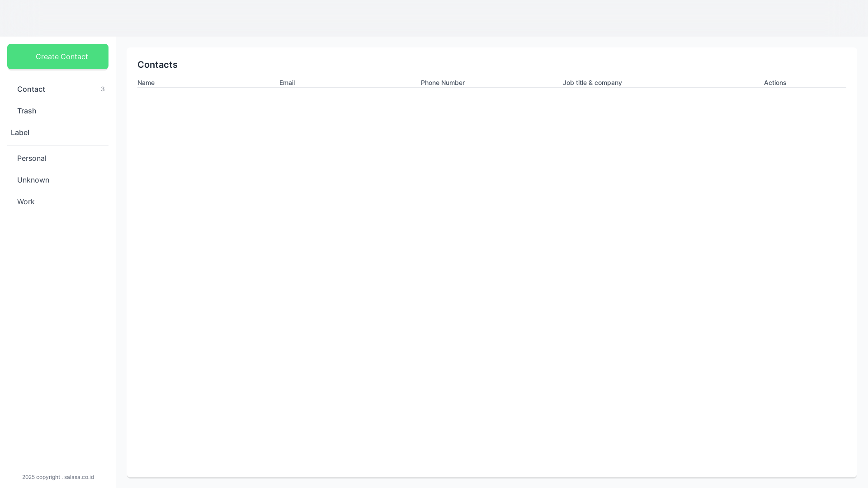Click the Name column header
The image size is (868, 488).
pos(146,83)
